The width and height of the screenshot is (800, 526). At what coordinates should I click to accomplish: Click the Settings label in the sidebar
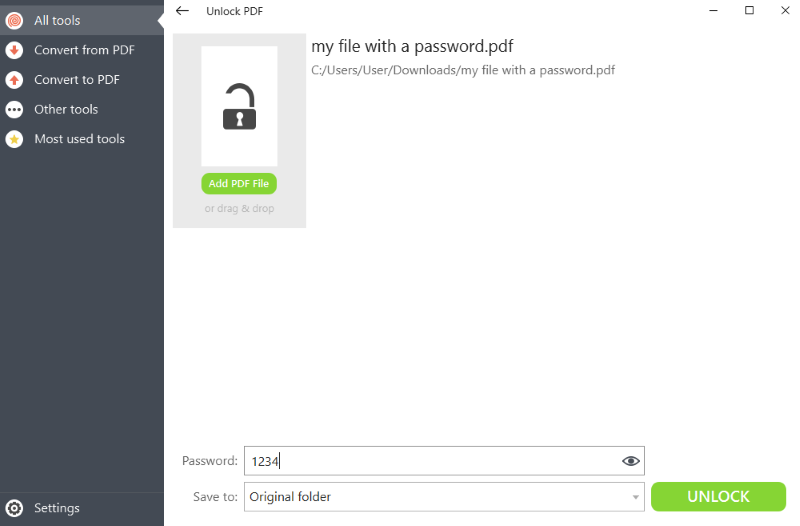pyautogui.click(x=57, y=508)
